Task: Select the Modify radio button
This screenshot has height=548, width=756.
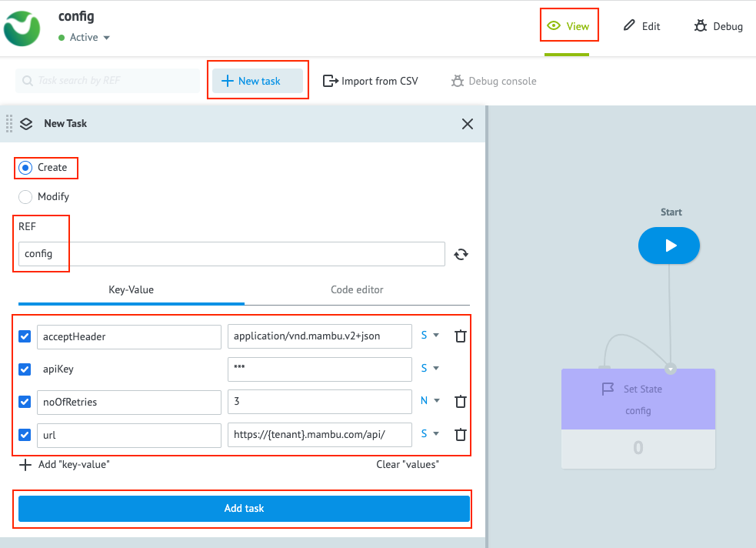Action: pos(25,197)
